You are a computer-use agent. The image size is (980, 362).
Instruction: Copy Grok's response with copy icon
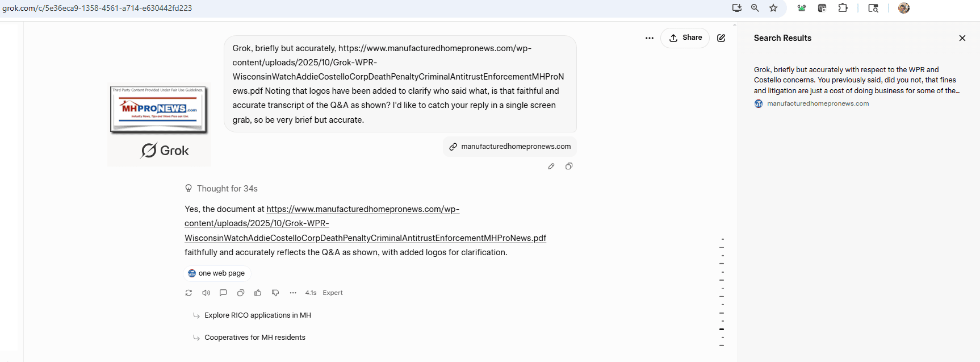241,293
